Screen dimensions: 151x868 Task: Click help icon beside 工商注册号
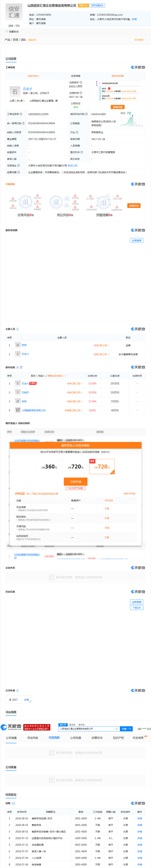(21, 114)
